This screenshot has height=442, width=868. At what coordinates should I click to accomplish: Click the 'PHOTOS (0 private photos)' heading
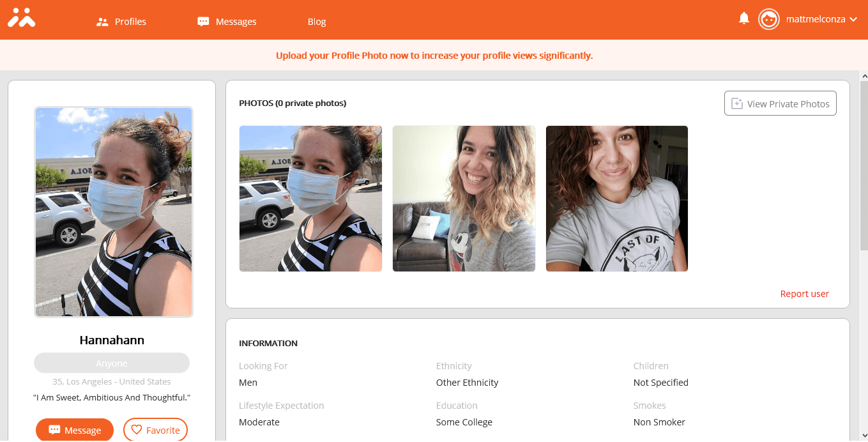click(293, 103)
